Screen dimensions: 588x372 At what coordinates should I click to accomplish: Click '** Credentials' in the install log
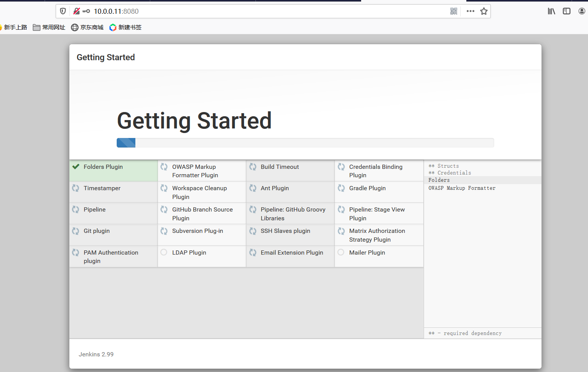point(450,173)
